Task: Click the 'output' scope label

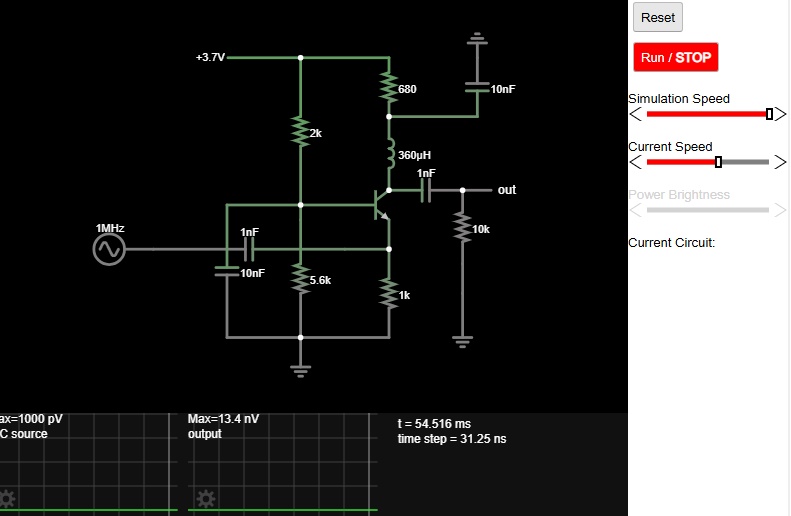Action: click(x=204, y=434)
